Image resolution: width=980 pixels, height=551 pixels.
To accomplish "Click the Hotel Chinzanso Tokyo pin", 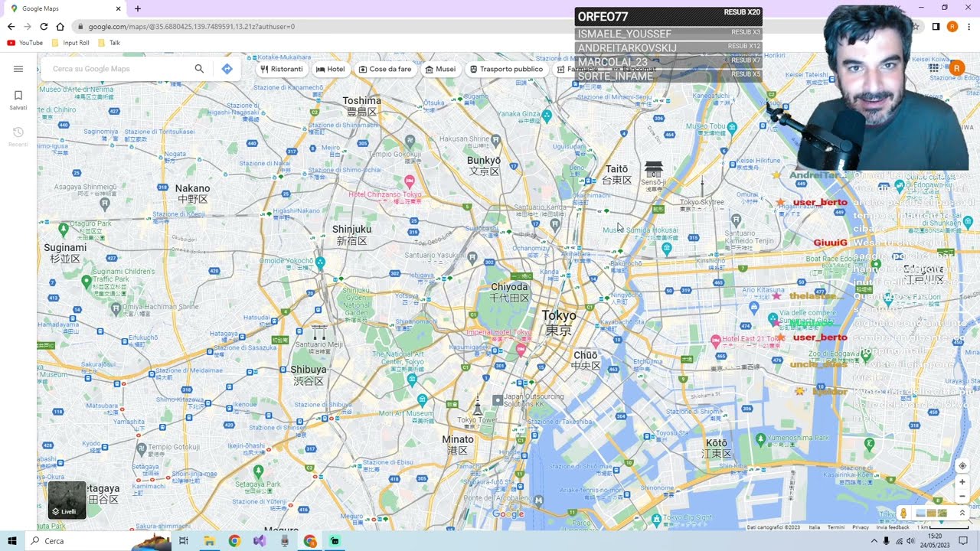I will 410,181.
